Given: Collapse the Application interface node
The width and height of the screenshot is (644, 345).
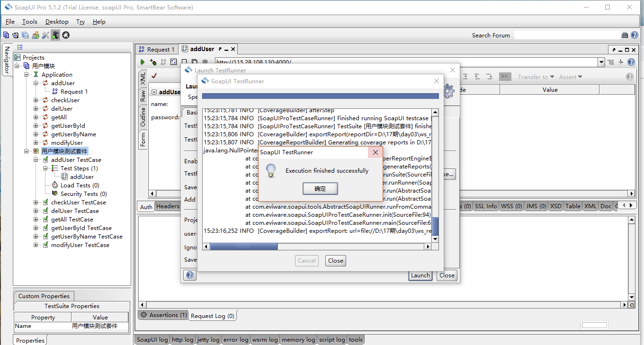Looking at the screenshot, I should (27, 74).
